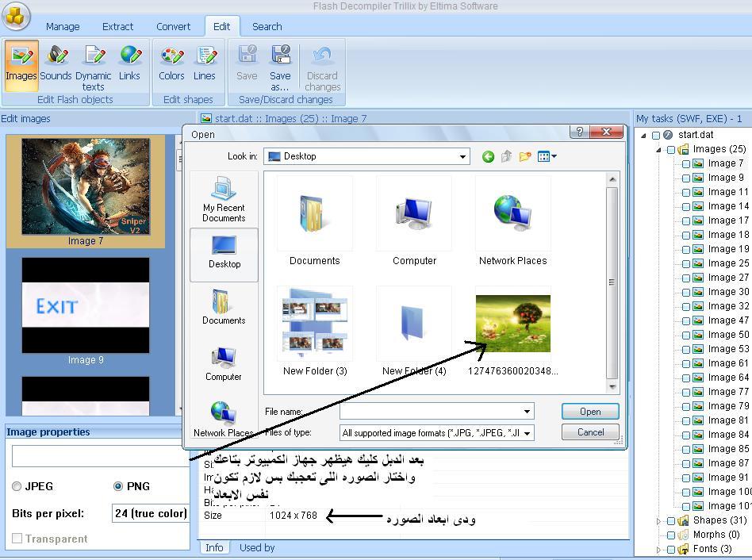This screenshot has height=560, width=752.
Task: Click the file list scroll down arrow
Action: coord(612,386)
